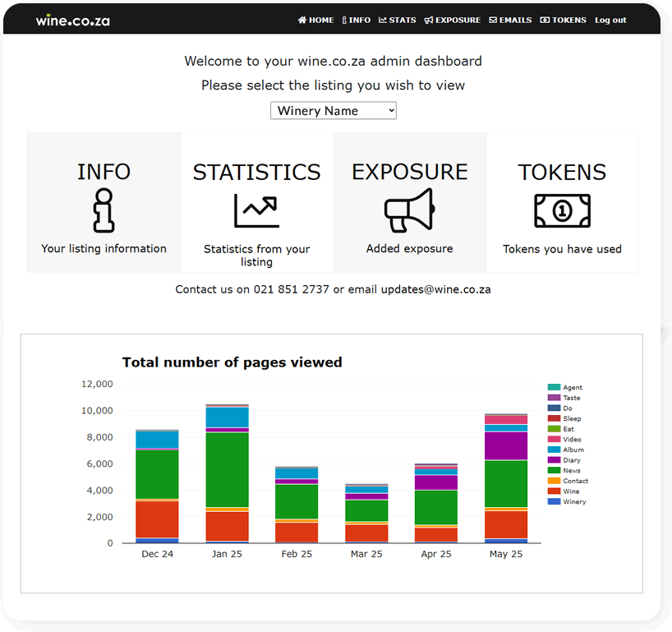The width and height of the screenshot is (672, 632).
Task: Click the Jan 25 green News bar segment
Action: point(226,469)
